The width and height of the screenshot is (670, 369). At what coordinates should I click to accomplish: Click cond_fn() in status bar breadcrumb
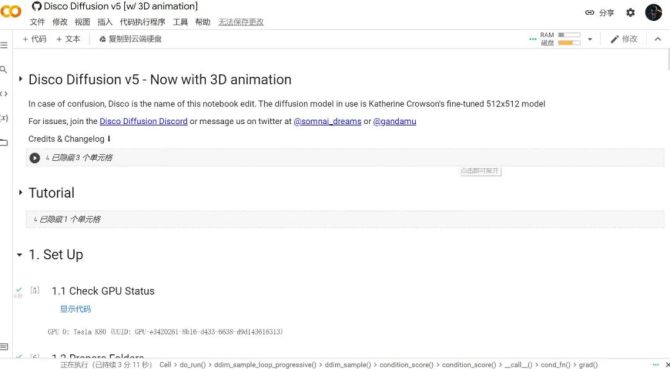click(555, 365)
